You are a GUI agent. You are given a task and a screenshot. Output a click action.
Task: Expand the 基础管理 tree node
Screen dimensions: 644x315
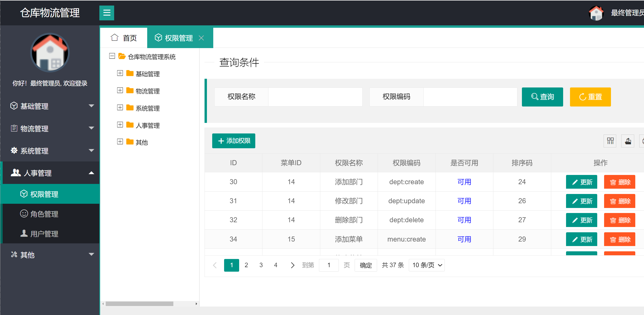click(120, 73)
